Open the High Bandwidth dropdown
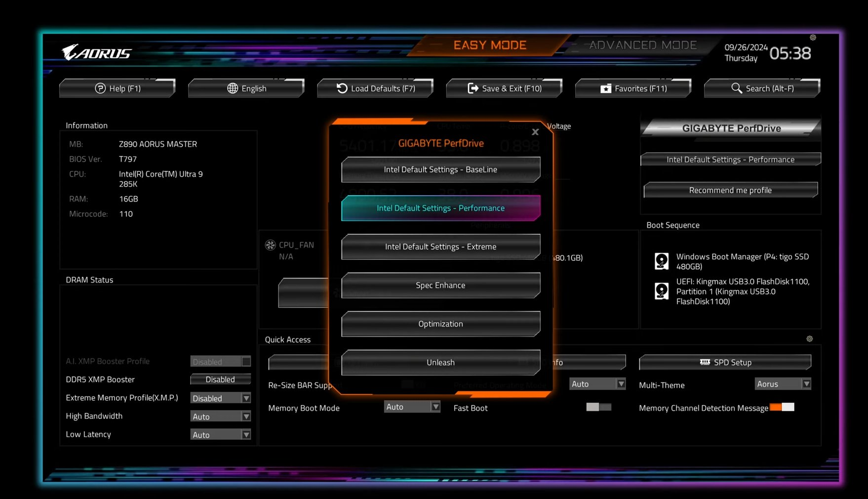The image size is (868, 499). coord(220,416)
